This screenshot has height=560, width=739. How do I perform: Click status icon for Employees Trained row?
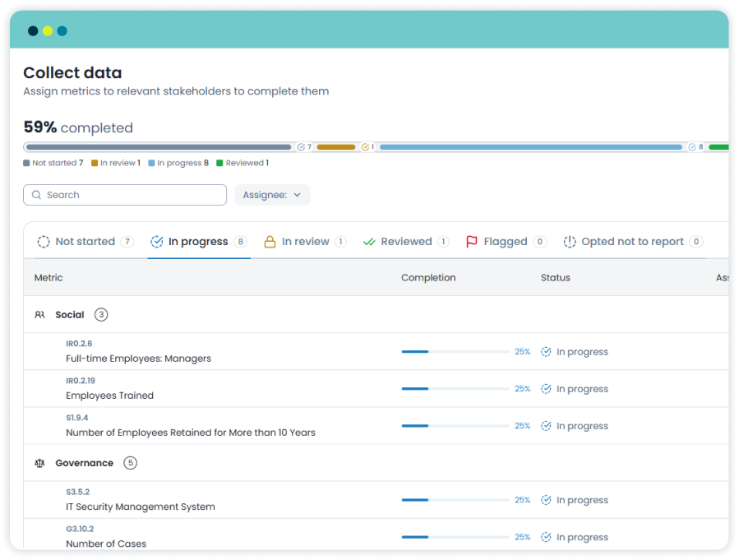pos(546,388)
